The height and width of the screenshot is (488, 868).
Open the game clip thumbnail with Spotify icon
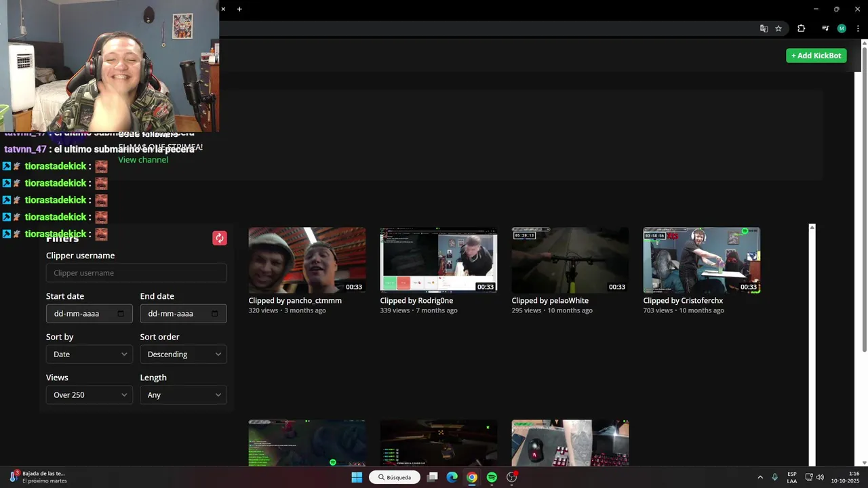tap(307, 443)
